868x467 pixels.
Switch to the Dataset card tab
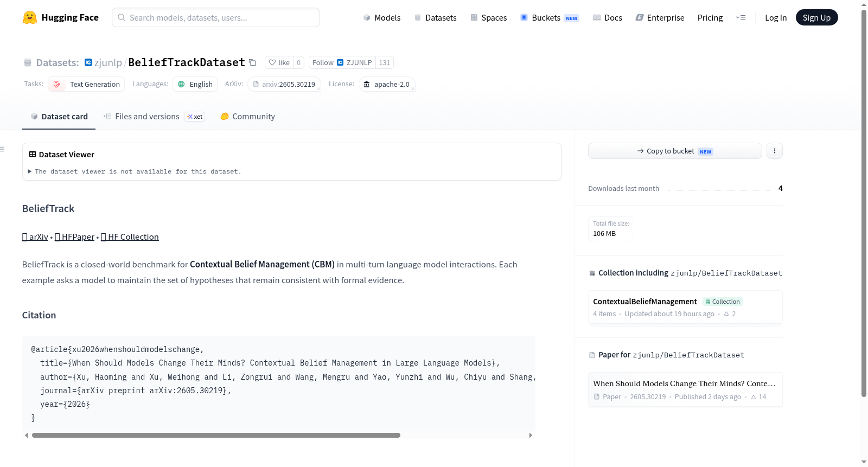click(59, 117)
